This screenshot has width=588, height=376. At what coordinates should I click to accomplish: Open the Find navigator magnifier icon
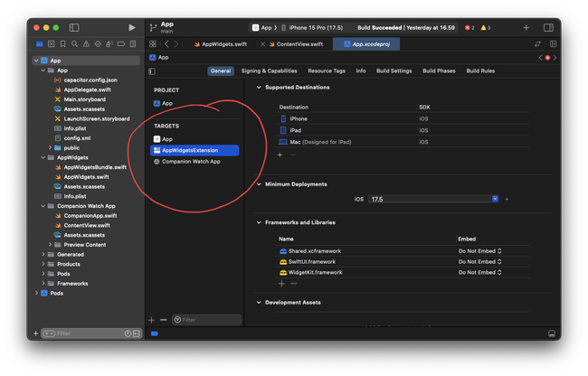point(74,44)
